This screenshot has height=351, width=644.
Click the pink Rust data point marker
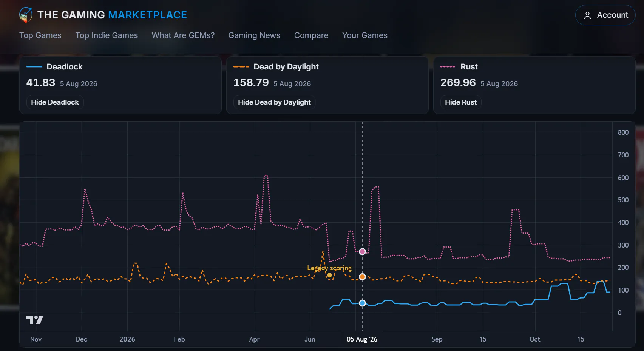tap(362, 251)
